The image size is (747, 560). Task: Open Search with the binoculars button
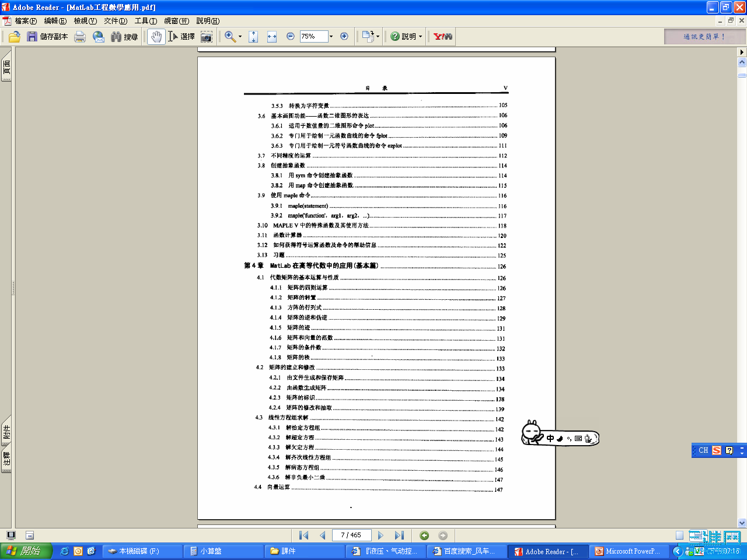[124, 37]
